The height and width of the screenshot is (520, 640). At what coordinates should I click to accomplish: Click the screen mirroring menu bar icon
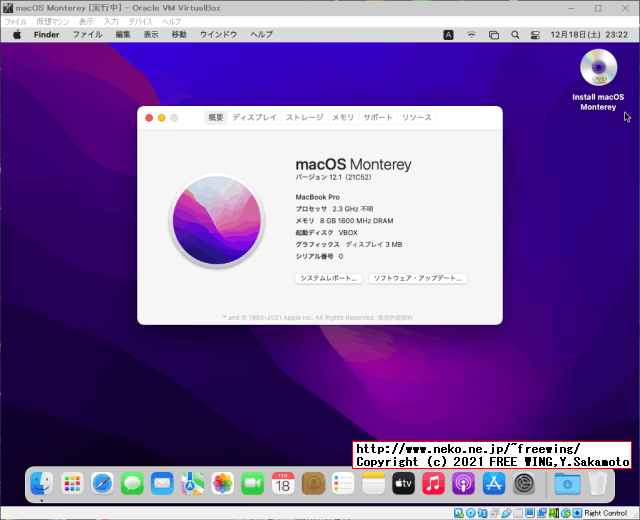[494, 35]
